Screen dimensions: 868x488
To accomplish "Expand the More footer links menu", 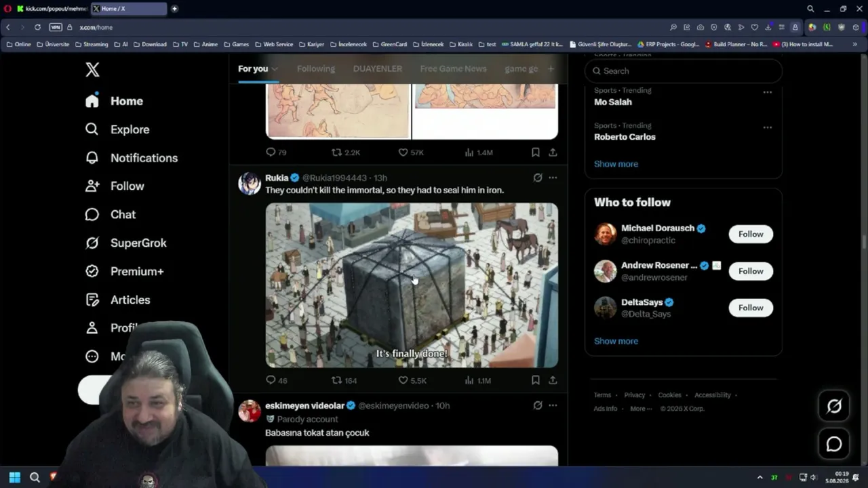I will click(x=641, y=409).
